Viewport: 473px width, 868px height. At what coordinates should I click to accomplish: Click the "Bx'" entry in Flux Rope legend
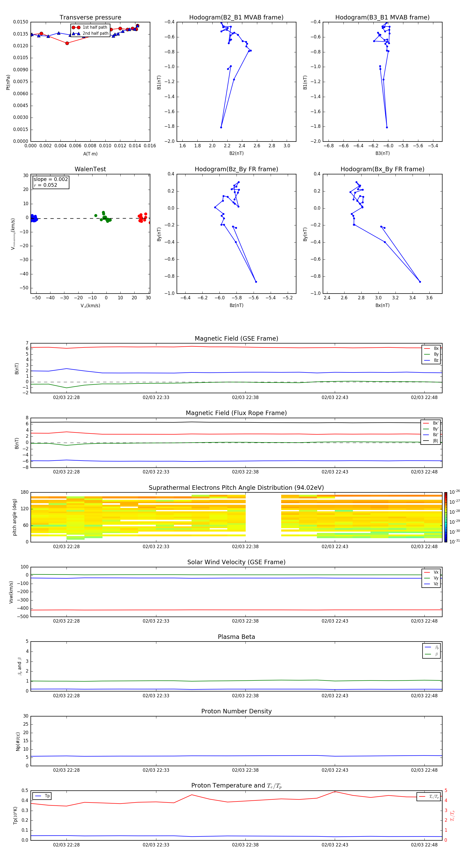[431, 423]
